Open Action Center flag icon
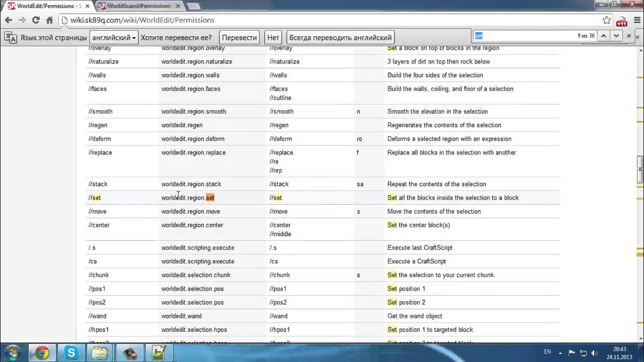Screen dimensions: 644x362 point(572,353)
